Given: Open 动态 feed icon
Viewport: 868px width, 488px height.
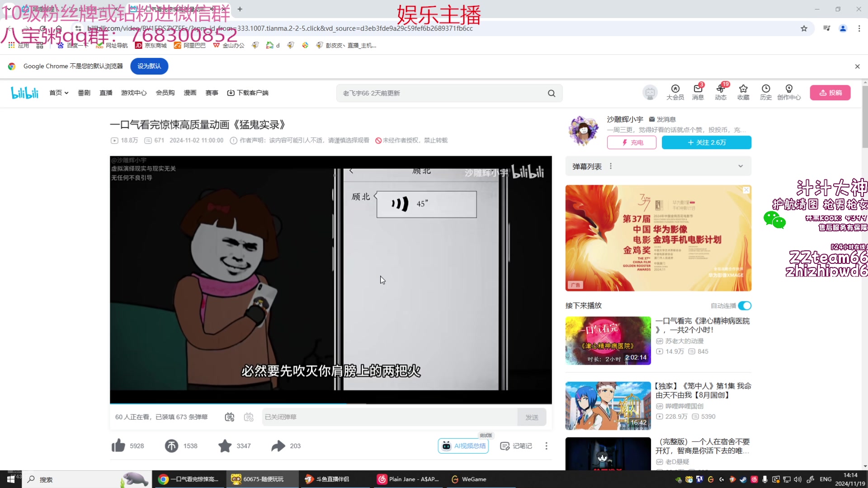Looking at the screenshot, I should pyautogui.click(x=721, y=92).
